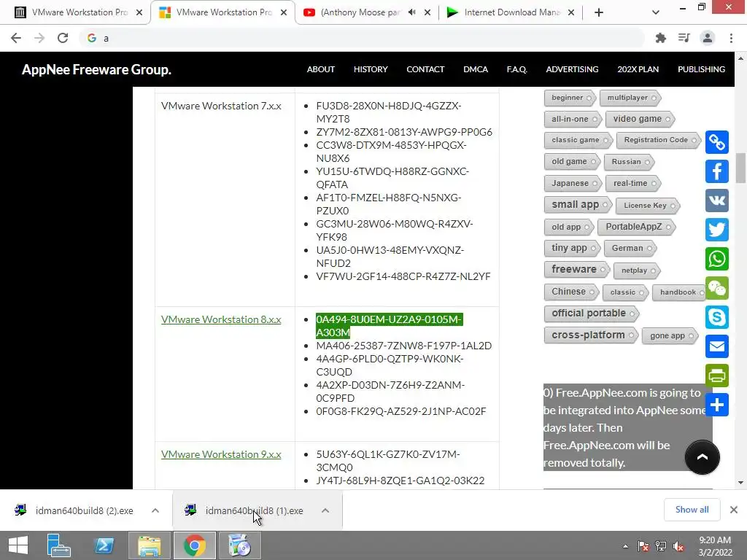Click the Chrome taskbar icon

pyautogui.click(x=194, y=545)
